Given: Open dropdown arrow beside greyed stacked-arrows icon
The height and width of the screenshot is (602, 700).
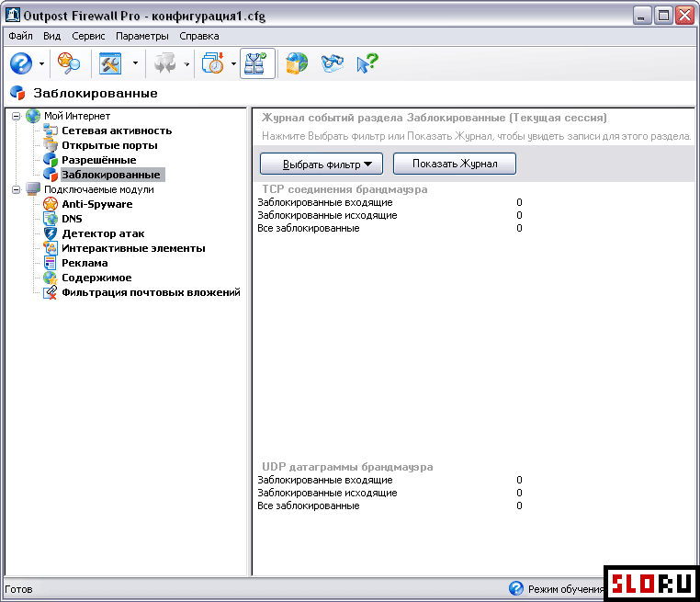Looking at the screenshot, I should [186, 63].
